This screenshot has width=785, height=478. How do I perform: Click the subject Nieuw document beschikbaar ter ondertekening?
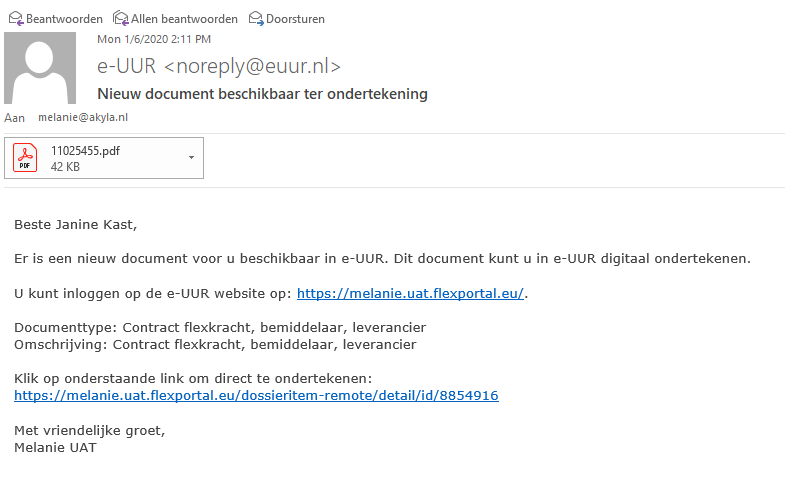[x=262, y=94]
